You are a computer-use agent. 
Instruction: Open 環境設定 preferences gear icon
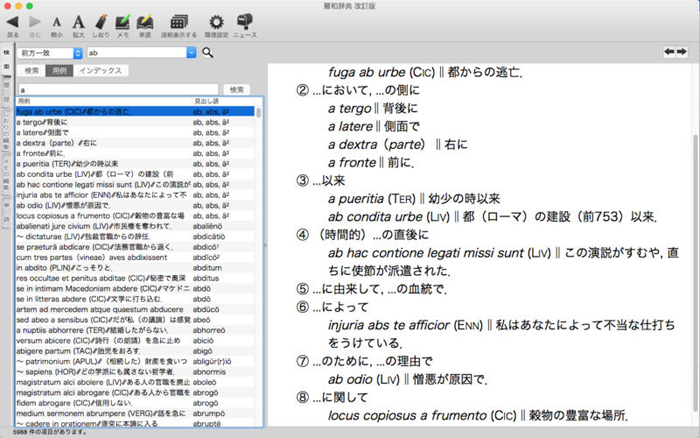216,20
